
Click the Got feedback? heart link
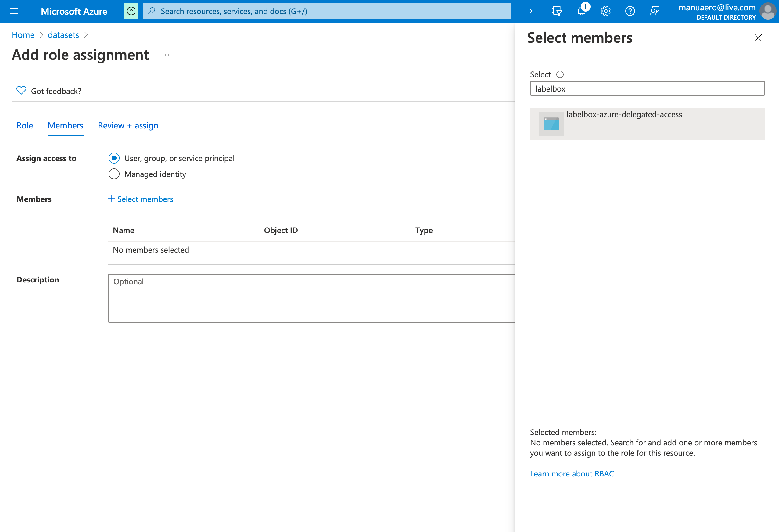pos(49,91)
